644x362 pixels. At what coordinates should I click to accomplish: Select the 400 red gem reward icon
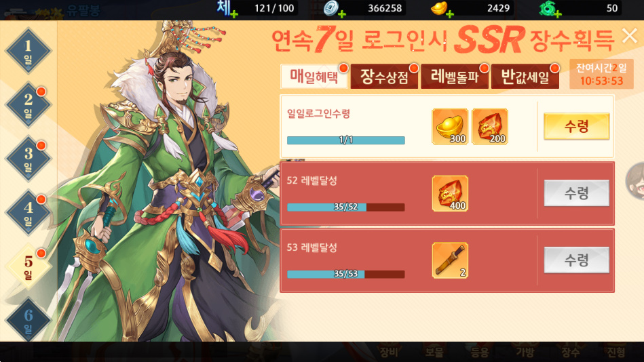pos(450,193)
